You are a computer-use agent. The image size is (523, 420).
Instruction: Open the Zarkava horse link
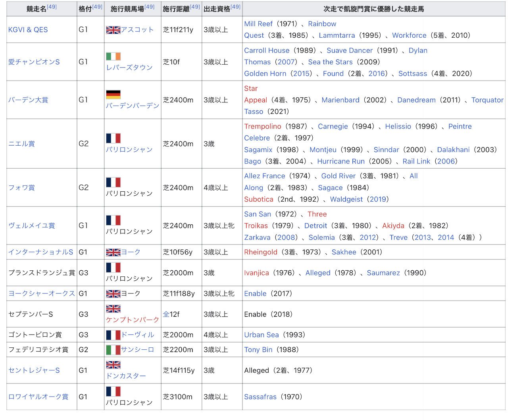(x=257, y=237)
